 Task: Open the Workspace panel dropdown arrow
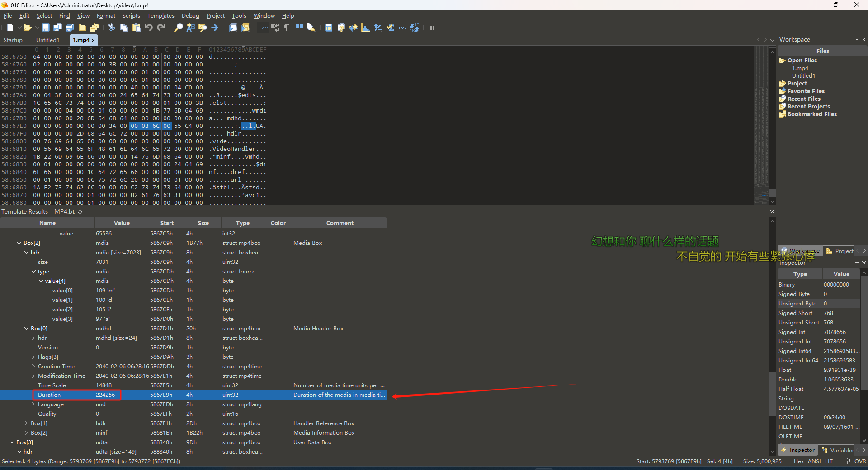point(857,40)
